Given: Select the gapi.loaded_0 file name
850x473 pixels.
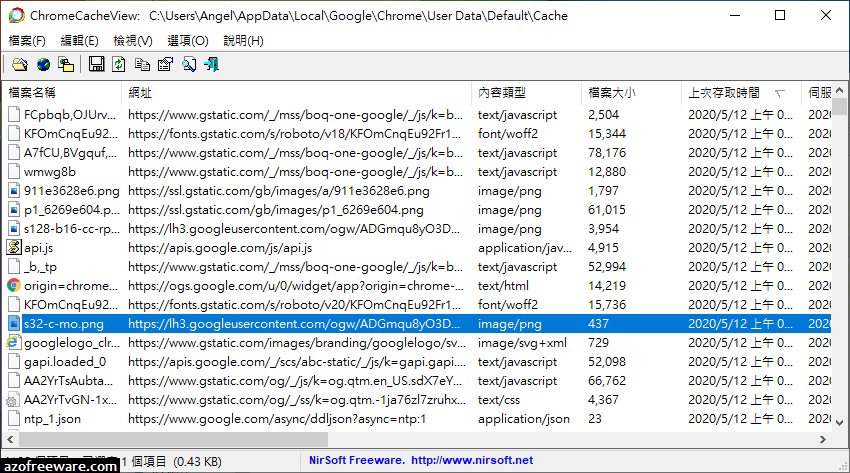Looking at the screenshot, I should (x=65, y=361).
